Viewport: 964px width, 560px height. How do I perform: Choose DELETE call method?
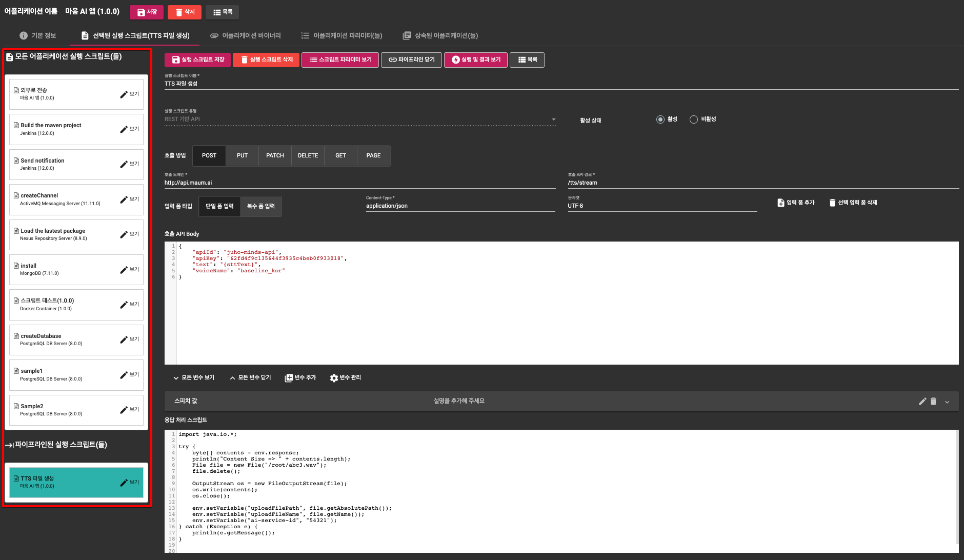point(308,156)
